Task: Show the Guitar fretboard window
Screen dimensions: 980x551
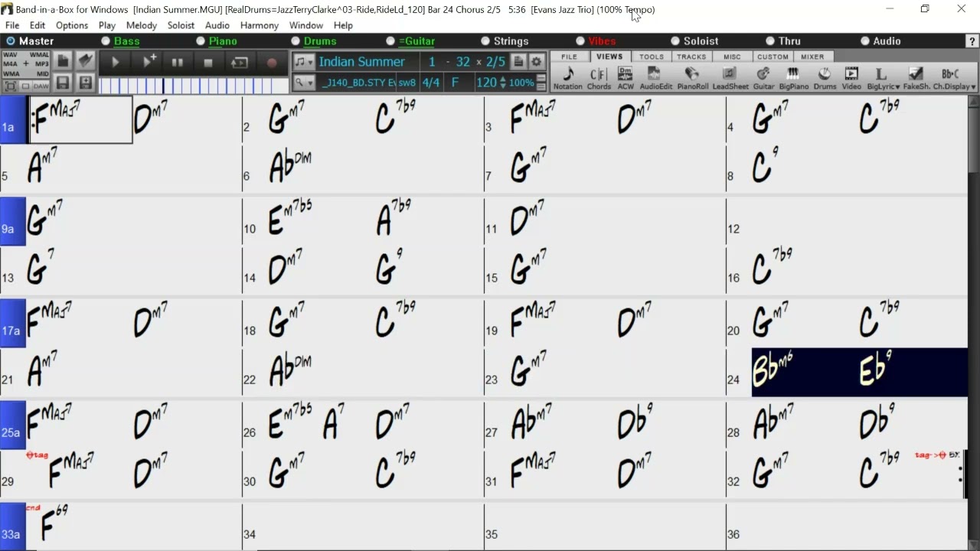Action: pyautogui.click(x=763, y=78)
